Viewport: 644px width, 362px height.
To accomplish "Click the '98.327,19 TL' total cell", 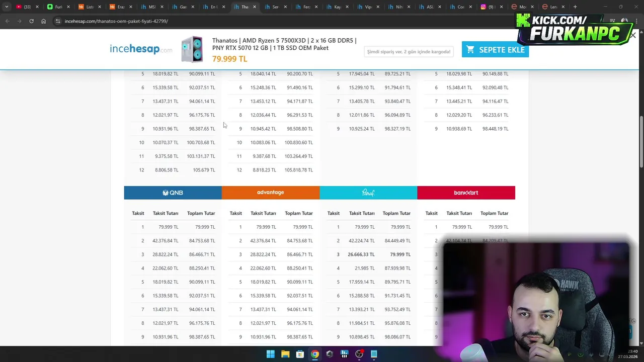I will click(x=398, y=129).
